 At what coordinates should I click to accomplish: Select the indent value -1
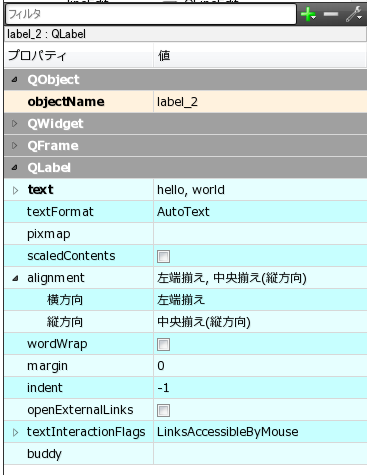[x=163, y=388]
